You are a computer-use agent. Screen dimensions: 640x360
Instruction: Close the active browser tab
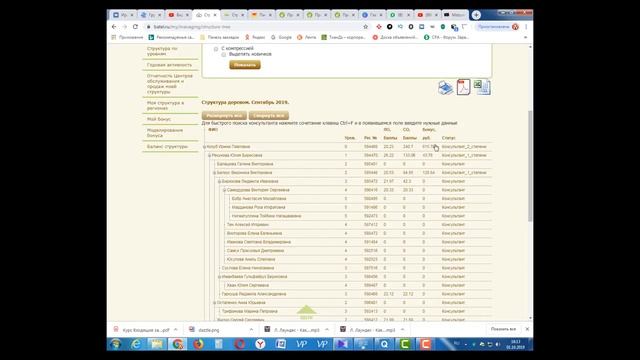(215, 15)
